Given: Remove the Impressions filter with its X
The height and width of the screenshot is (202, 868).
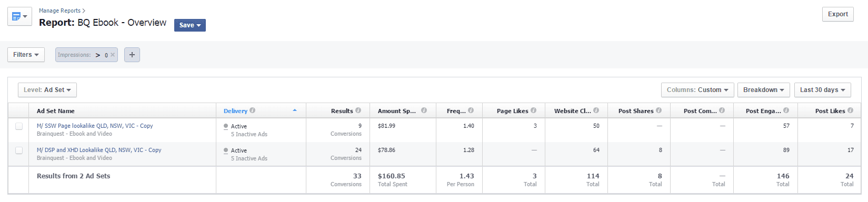Looking at the screenshot, I should [x=113, y=55].
